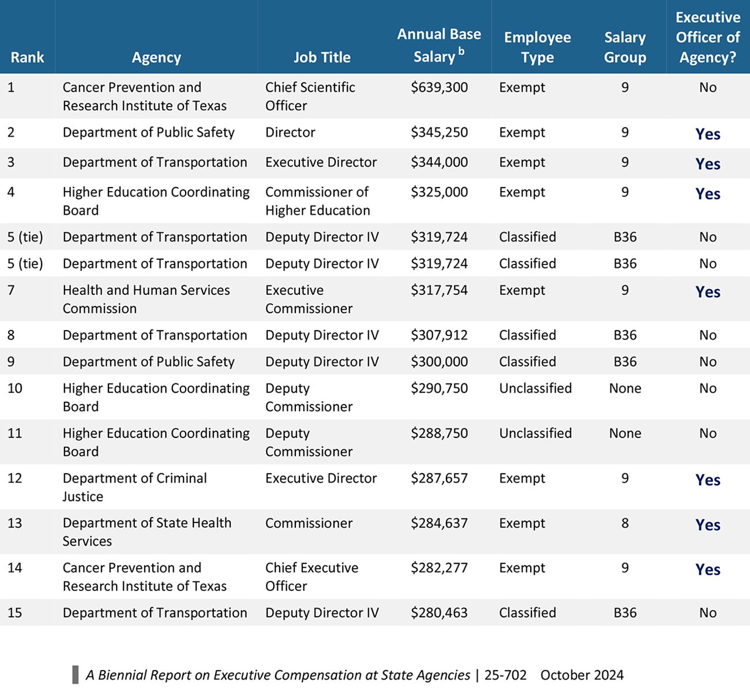The width and height of the screenshot is (750, 700).
Task: Click the $290,750 salary cell
Action: [439, 388]
